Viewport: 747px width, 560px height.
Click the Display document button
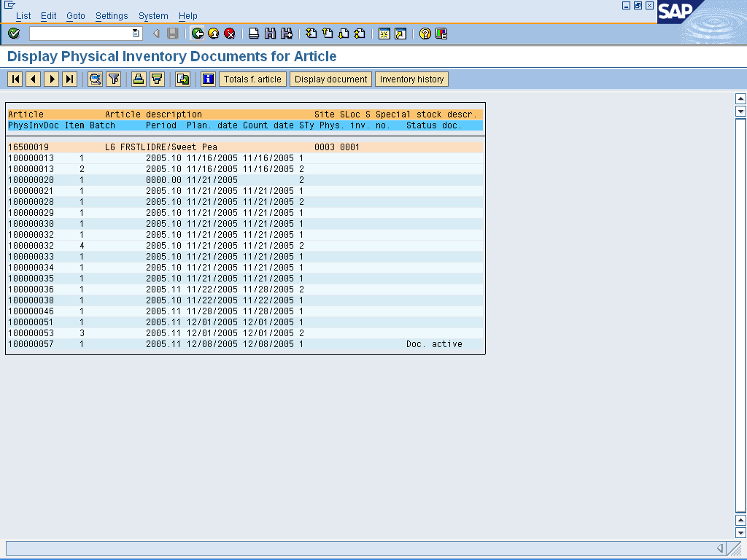[330, 79]
